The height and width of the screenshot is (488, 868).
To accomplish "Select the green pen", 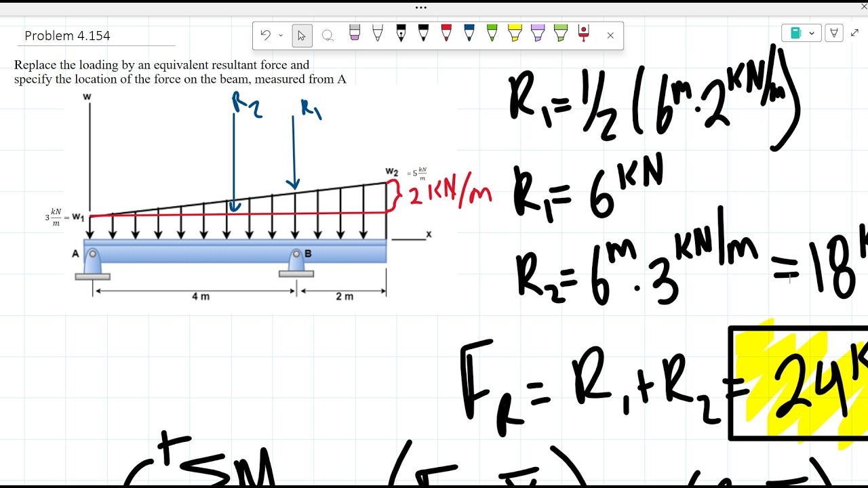I will coord(492,33).
